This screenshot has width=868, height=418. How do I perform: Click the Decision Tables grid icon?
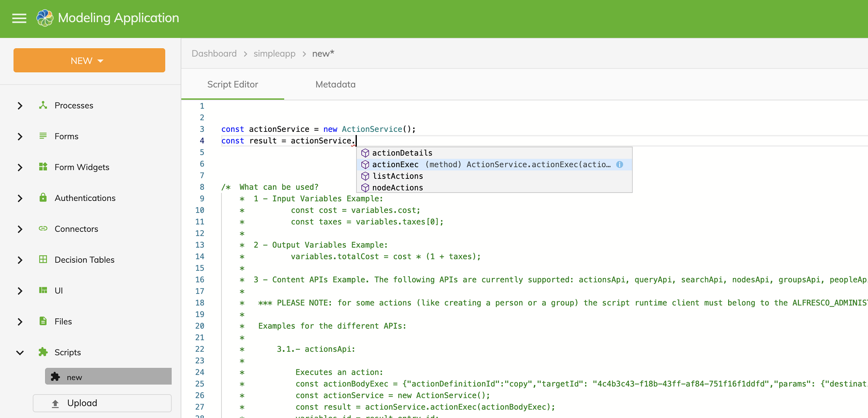[x=43, y=260]
